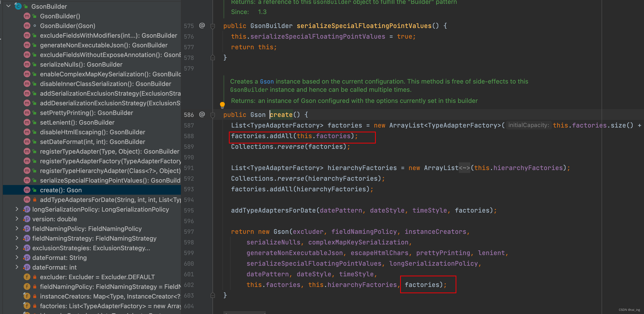The image size is (644, 314).
Task: Click the @ gutter icon on line 586
Action: tap(202, 115)
